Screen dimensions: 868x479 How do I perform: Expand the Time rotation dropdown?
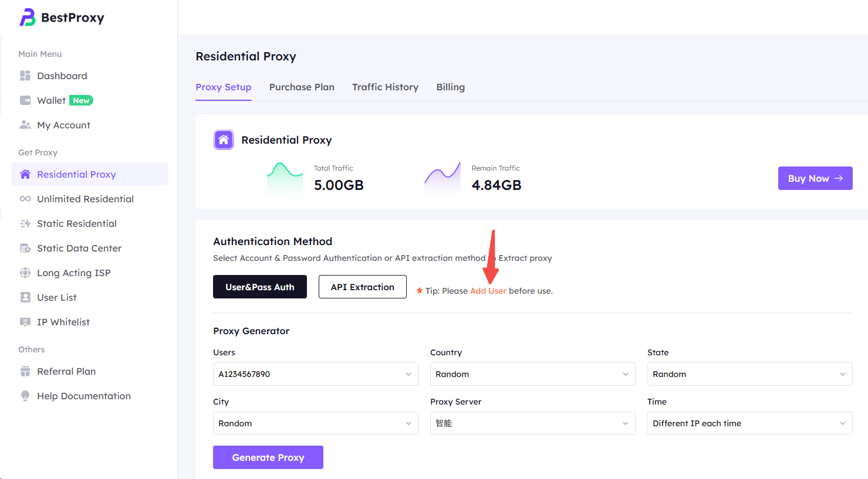coord(749,423)
